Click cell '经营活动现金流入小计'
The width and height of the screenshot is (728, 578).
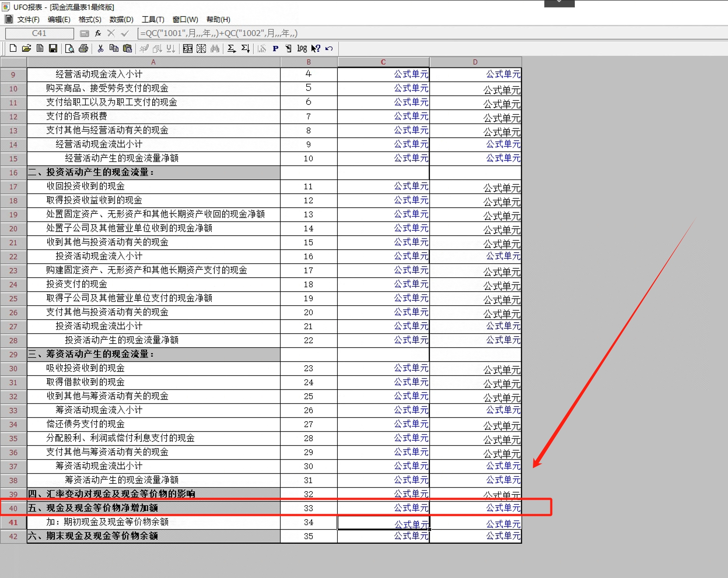pyautogui.click(x=154, y=74)
